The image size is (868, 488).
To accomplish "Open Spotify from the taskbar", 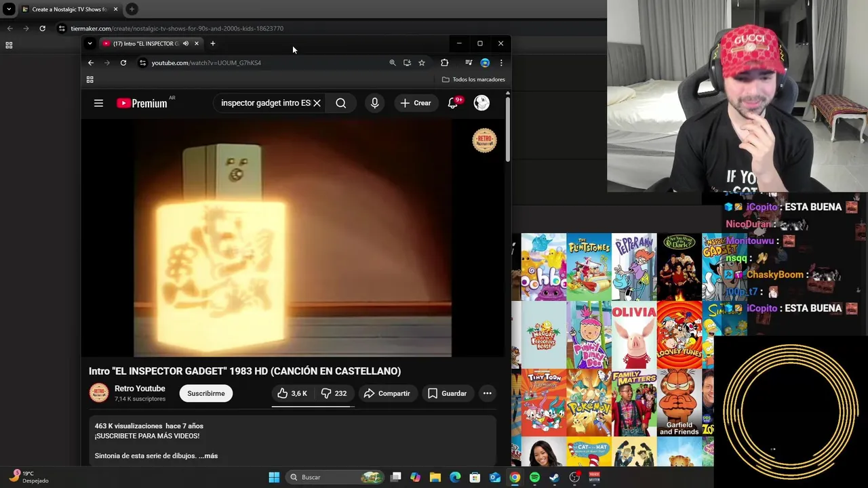I will pyautogui.click(x=534, y=477).
